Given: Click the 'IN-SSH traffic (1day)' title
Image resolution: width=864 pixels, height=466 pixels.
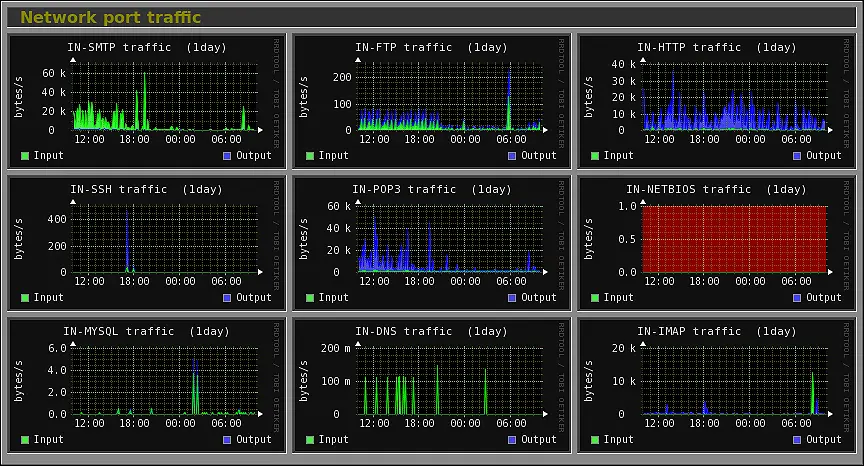Looking at the screenshot, I should click(x=147, y=189).
